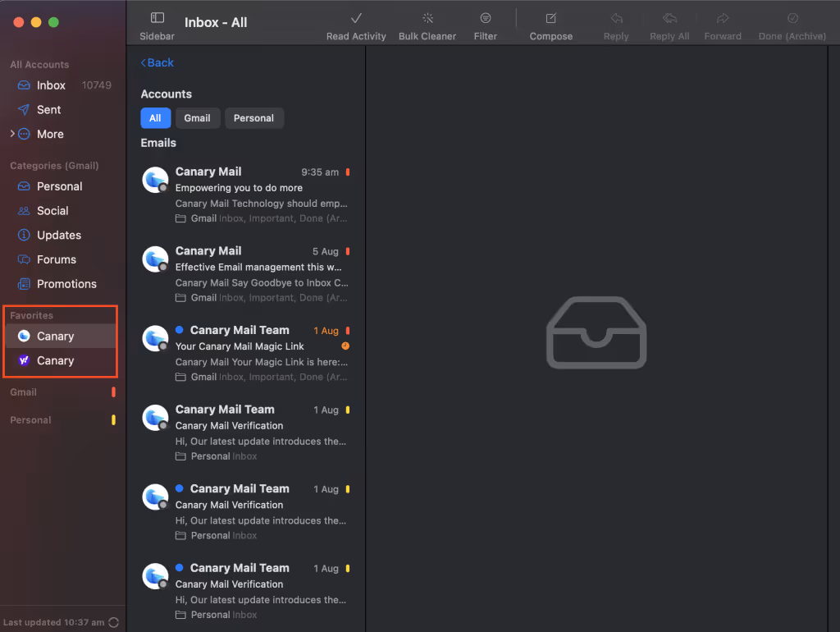The height and width of the screenshot is (632, 840).
Task: Open the 9:35 am Canary Mail email
Action: tap(247, 195)
